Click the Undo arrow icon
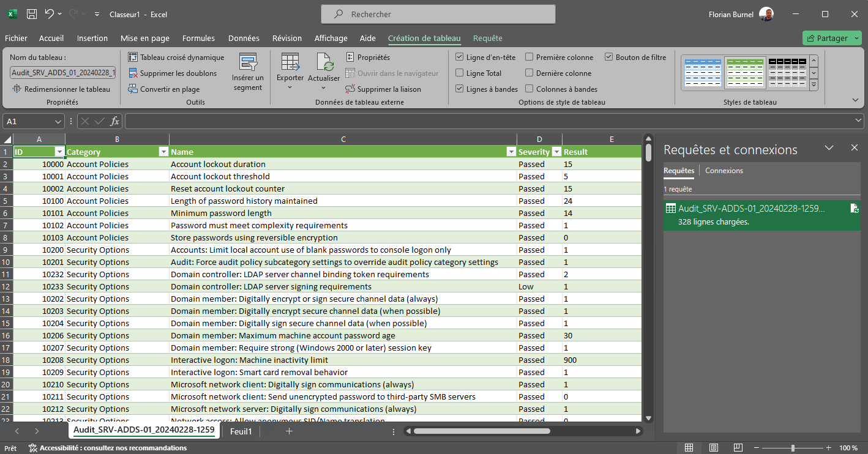Image resolution: width=868 pixels, height=454 pixels. pyautogui.click(x=50, y=14)
